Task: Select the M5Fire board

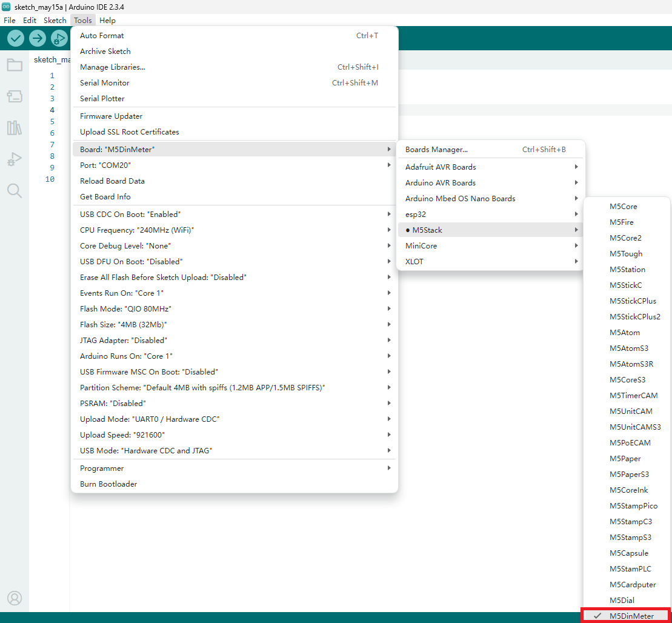Action: (x=627, y=222)
